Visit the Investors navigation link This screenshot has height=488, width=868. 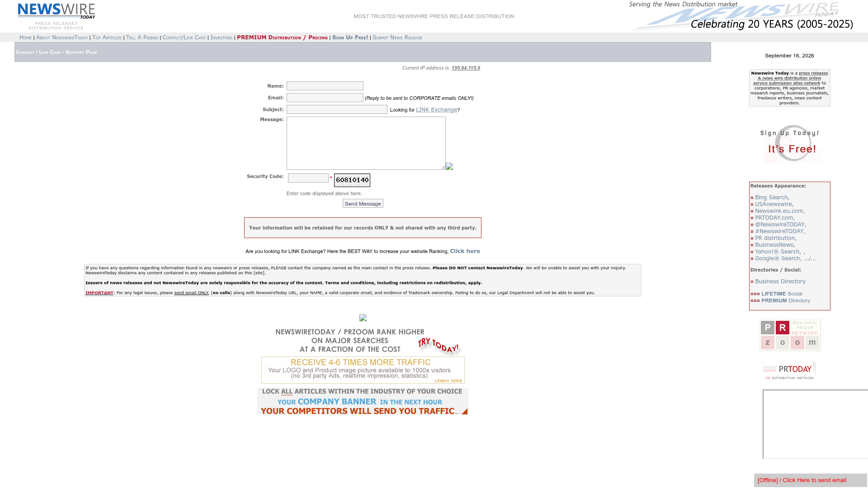221,38
